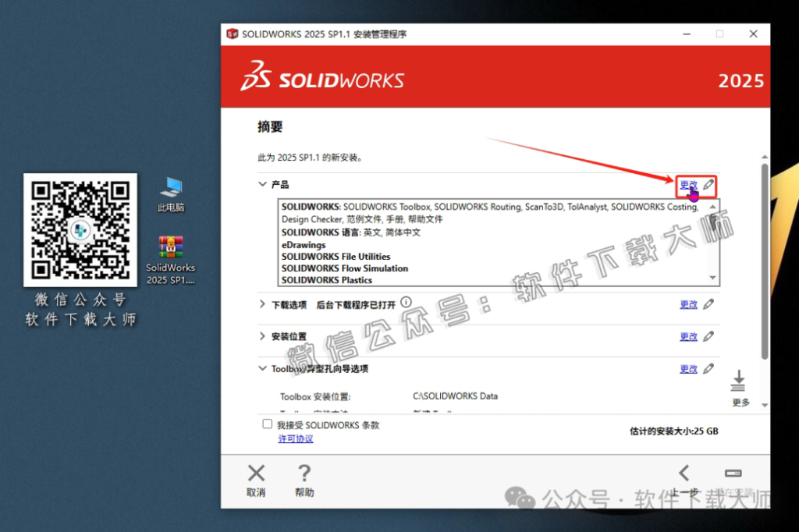The height and width of the screenshot is (532, 799).
Task: Click the QR code image on desktop
Action: click(78, 230)
